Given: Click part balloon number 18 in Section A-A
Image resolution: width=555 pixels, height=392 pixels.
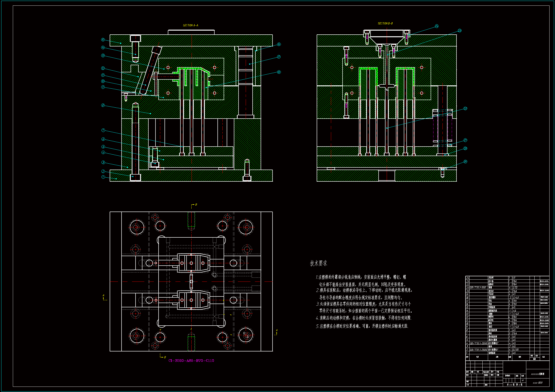Looking at the screenshot, I should tap(279, 72).
